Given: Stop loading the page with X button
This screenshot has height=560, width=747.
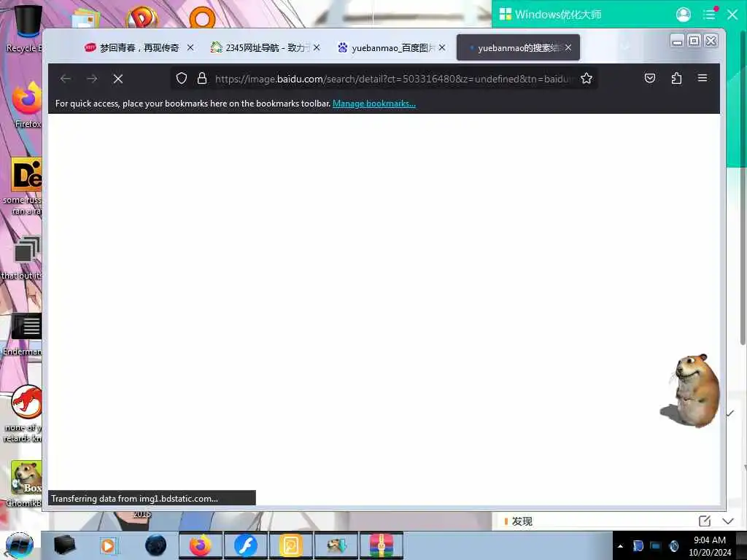Looking at the screenshot, I should pos(118,79).
